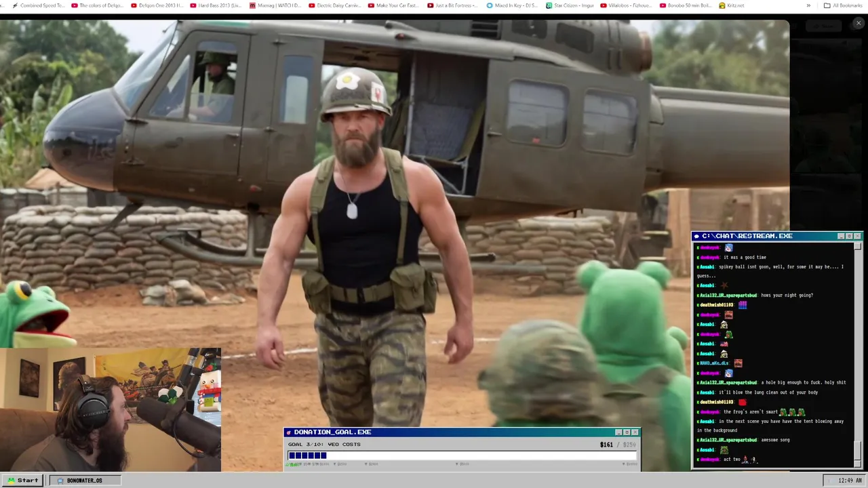Maximize the DONATION_GOAL.EXE window
This screenshot has height=488, width=868.
pos(627,432)
